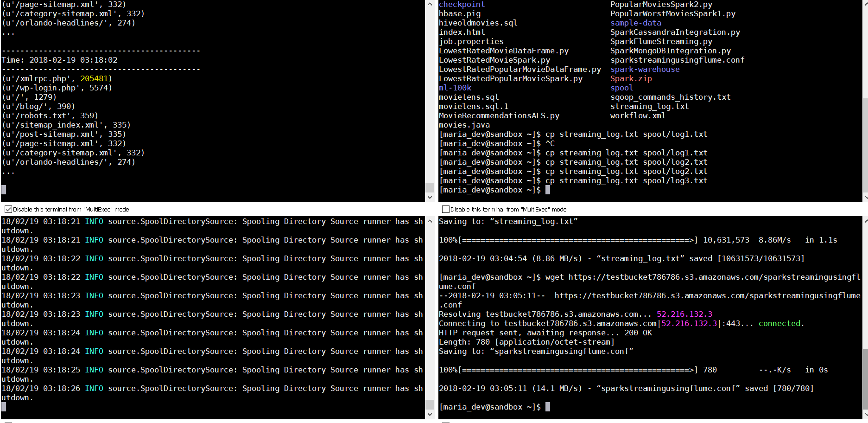Click the 'hiveoldmovies.sql' file name

click(478, 23)
